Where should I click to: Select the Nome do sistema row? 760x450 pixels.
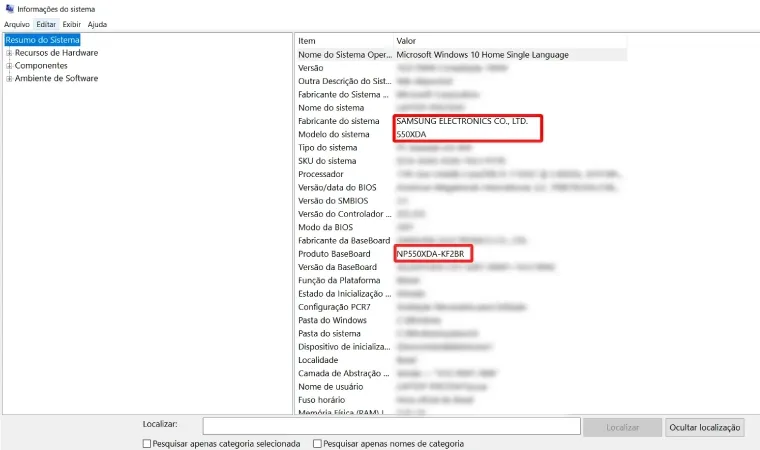(x=461, y=108)
